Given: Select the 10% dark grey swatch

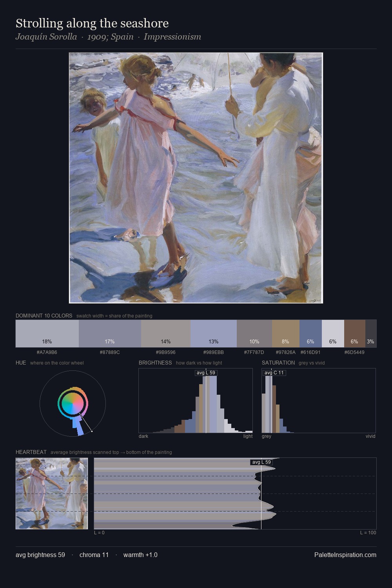Looking at the screenshot, I should pos(254,334).
